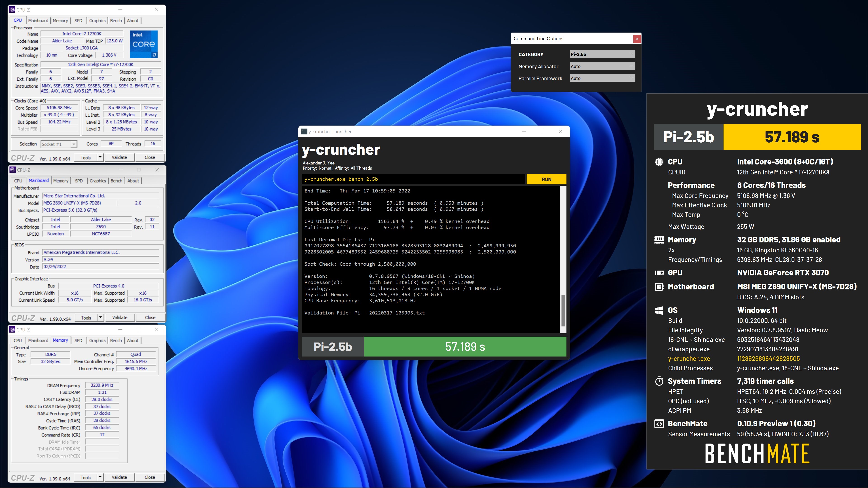Open Bench tab in top CPU-Z window
The height and width of the screenshot is (488, 868).
pos(116,21)
